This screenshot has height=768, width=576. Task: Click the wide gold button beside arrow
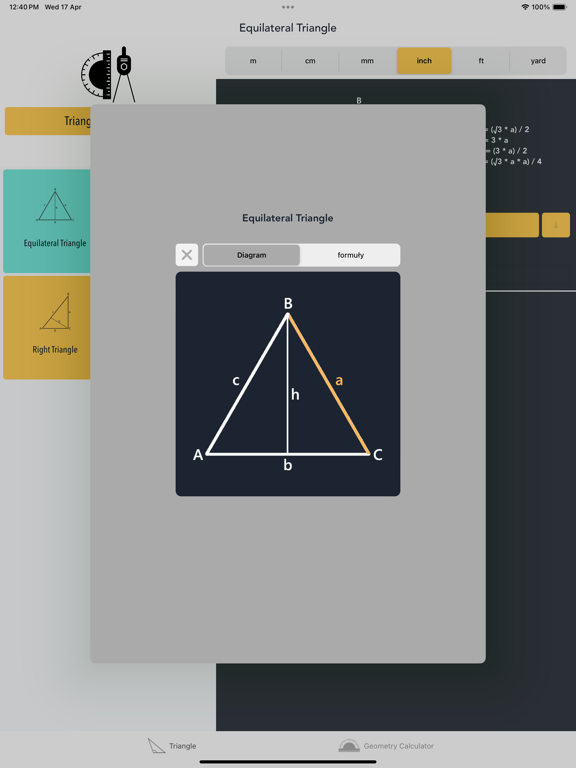[x=512, y=225]
